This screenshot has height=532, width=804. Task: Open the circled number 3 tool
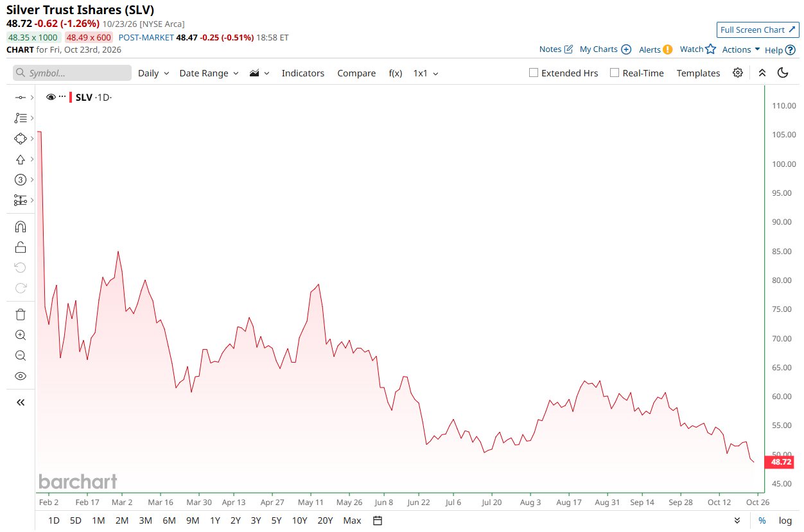click(20, 180)
